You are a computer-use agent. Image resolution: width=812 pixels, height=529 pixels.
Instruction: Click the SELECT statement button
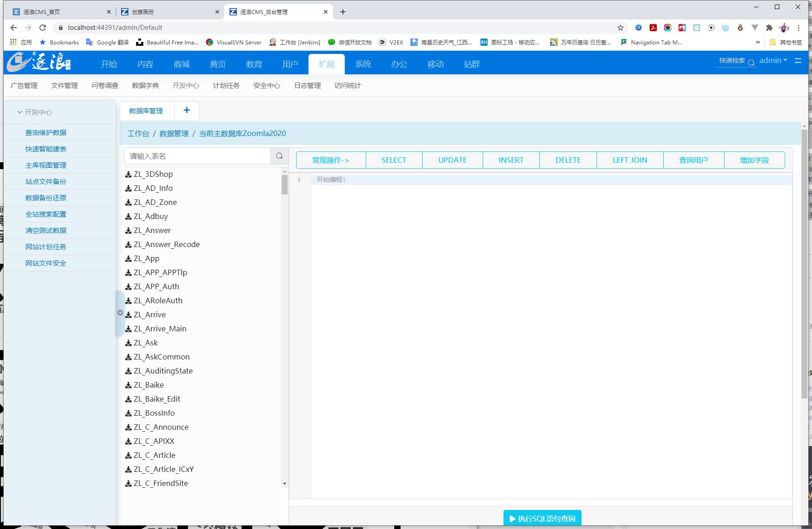pos(393,160)
